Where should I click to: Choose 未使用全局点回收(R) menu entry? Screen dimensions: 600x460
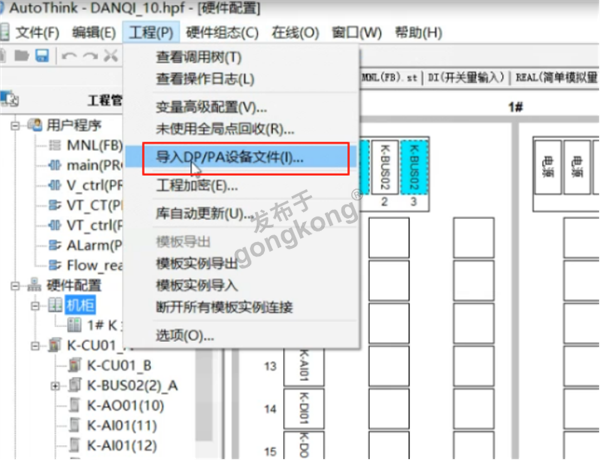pyautogui.click(x=241, y=129)
